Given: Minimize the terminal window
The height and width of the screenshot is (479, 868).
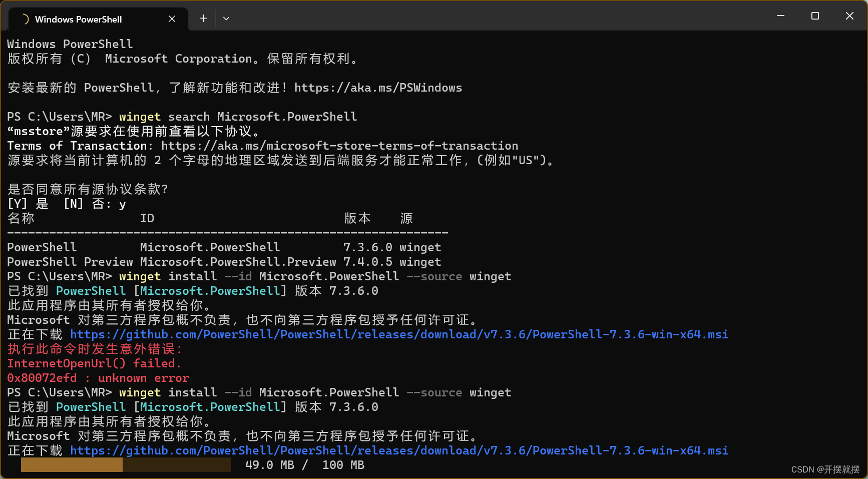Looking at the screenshot, I should pyautogui.click(x=780, y=16).
